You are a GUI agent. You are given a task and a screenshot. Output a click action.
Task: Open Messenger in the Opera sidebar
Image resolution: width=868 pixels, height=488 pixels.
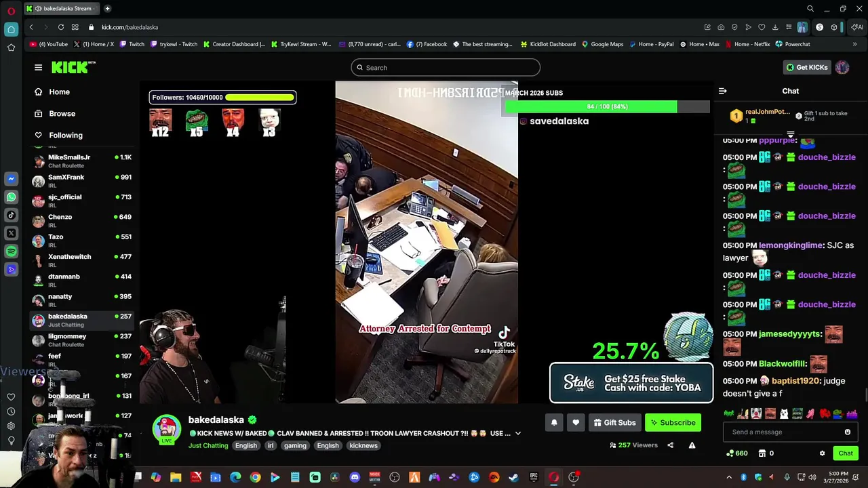(11, 179)
